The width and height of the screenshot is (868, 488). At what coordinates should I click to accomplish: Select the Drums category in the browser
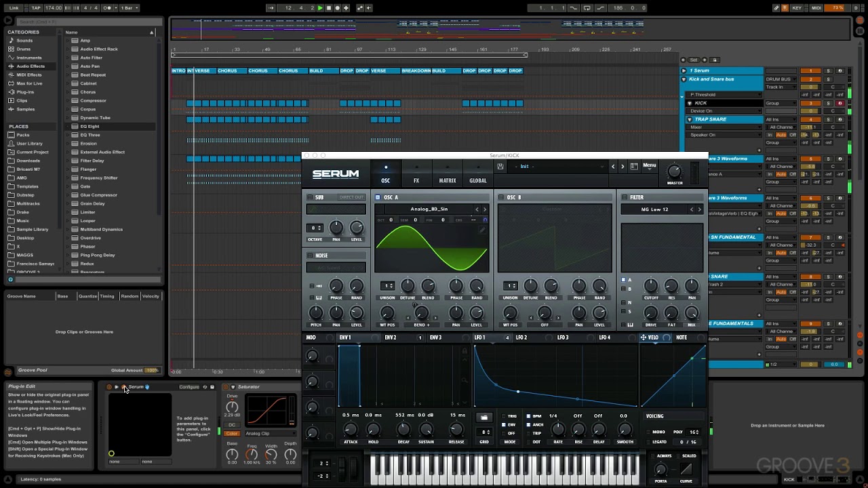(24, 49)
